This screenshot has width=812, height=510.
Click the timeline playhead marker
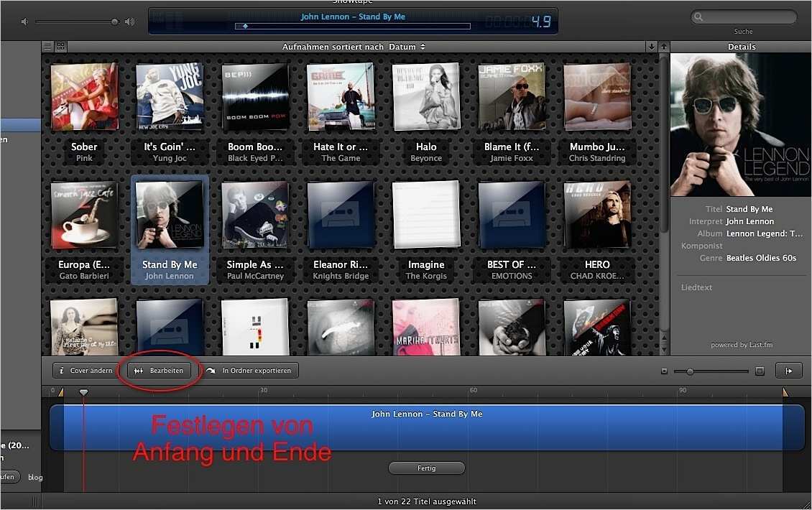(84, 392)
